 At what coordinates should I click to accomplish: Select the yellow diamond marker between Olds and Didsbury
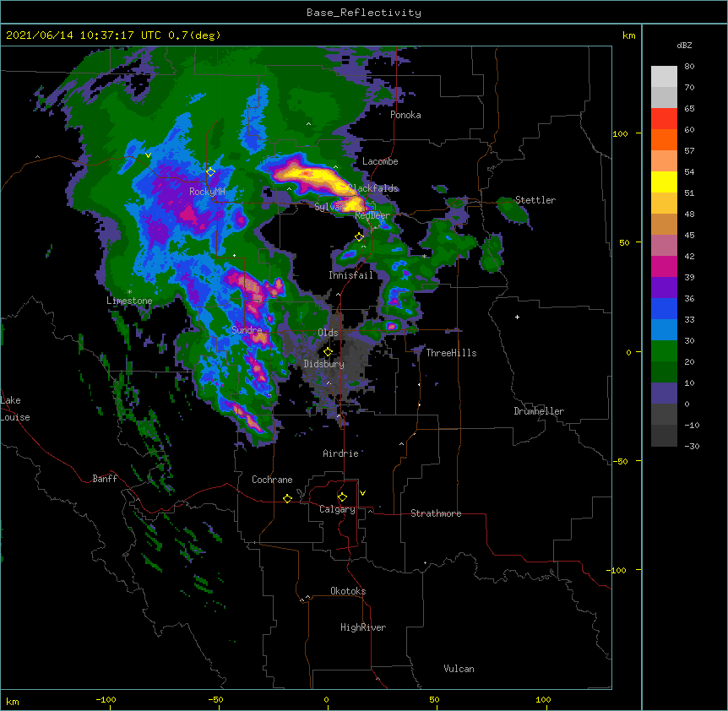328,351
